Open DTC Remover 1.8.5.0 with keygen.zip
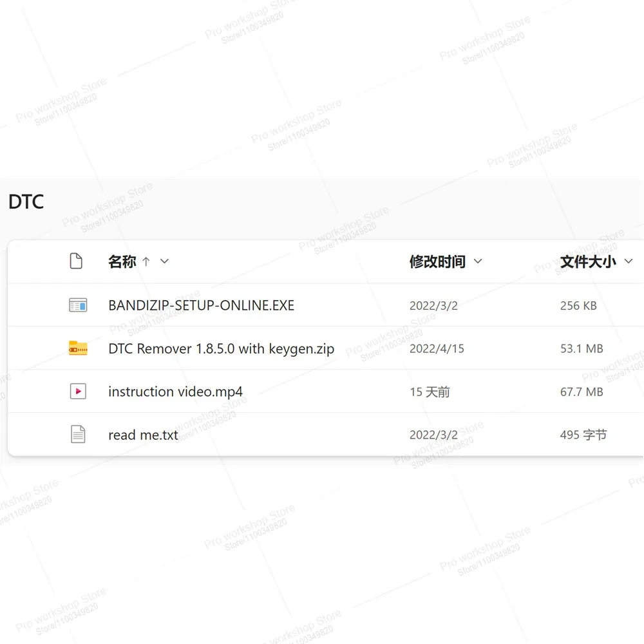The image size is (644, 644). [222, 348]
